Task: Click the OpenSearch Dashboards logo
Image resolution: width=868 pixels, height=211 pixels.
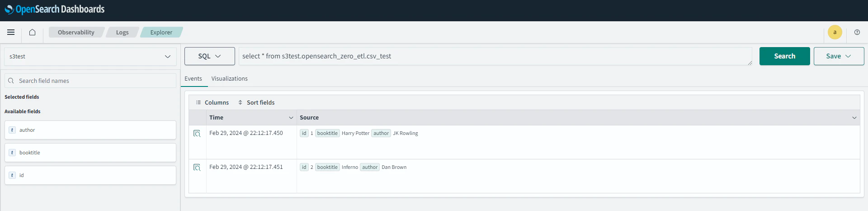Action: pos(55,10)
